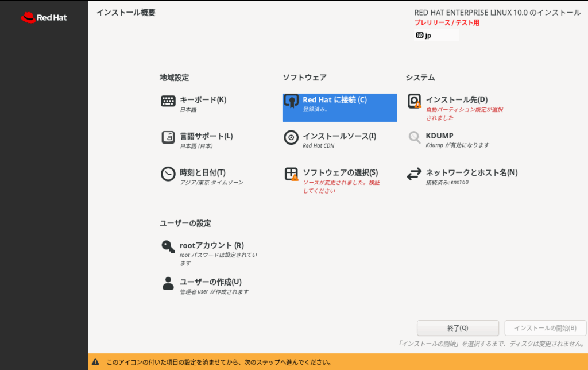Click the disk icon for インストール先
588x370 pixels.
pyautogui.click(x=414, y=102)
